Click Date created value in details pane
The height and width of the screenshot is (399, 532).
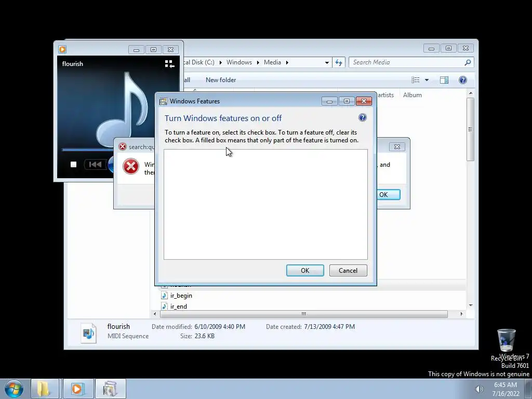[x=329, y=327]
